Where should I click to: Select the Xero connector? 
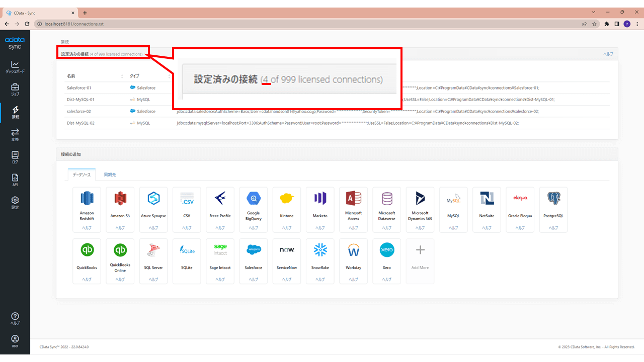[x=387, y=261]
